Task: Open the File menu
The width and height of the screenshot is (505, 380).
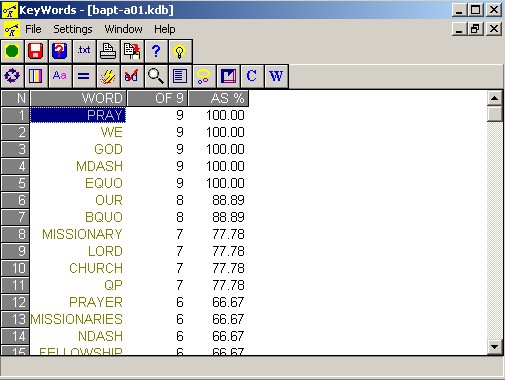Action: tap(33, 29)
